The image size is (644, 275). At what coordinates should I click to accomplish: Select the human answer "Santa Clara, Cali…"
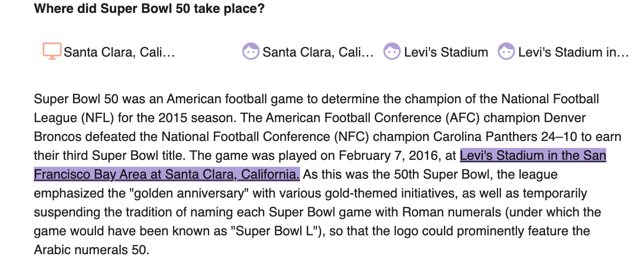(318, 52)
